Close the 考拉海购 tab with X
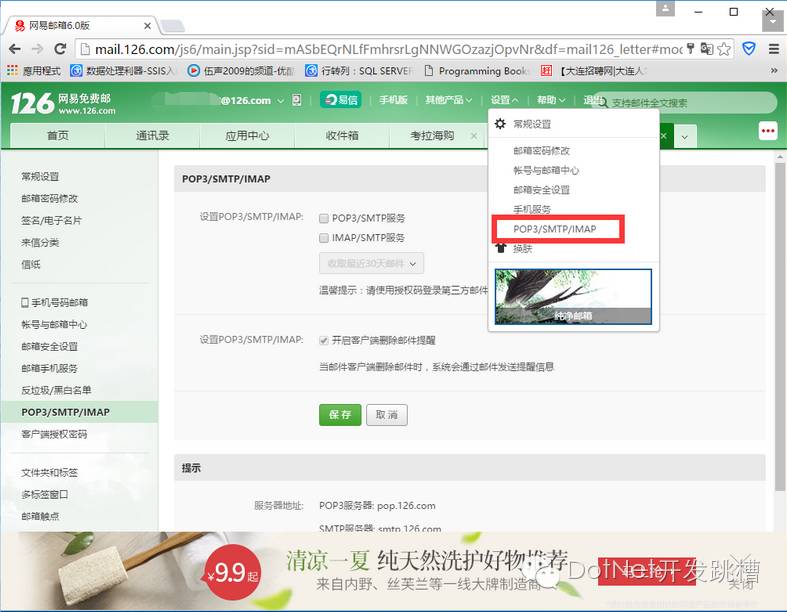The height and width of the screenshot is (612, 787). [473, 136]
